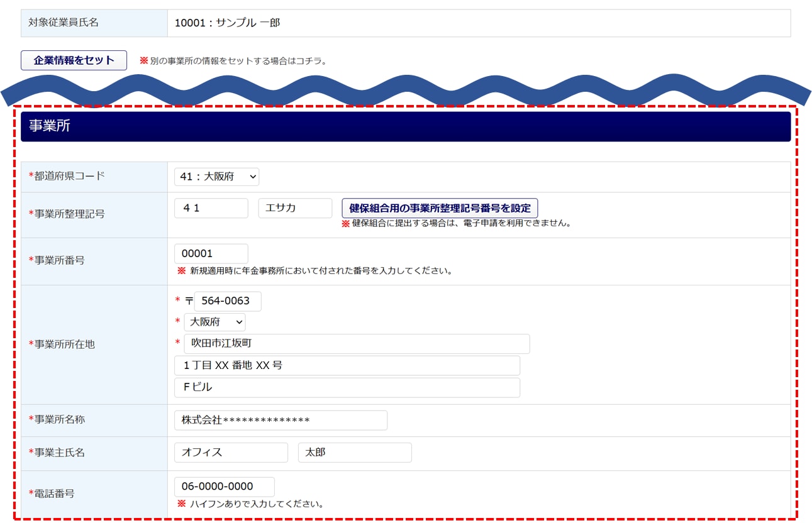Open the 大阪府 prefecture dropdown in address
This screenshot has height=523, width=812.
click(214, 322)
